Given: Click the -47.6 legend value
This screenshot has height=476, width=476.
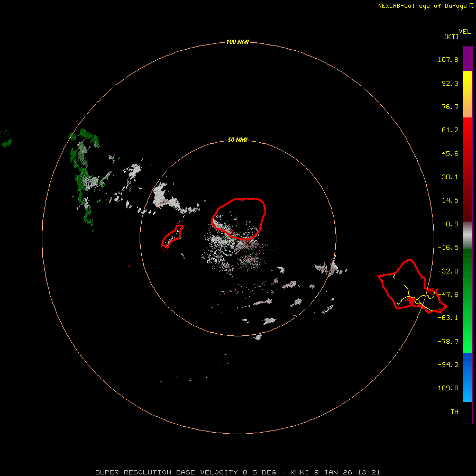Looking at the screenshot, I should click(448, 295).
